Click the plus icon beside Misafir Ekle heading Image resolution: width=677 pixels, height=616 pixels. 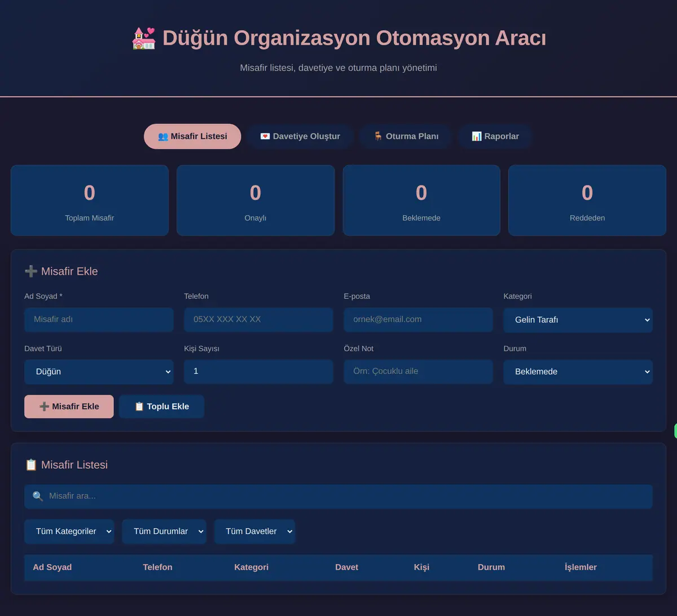point(31,271)
